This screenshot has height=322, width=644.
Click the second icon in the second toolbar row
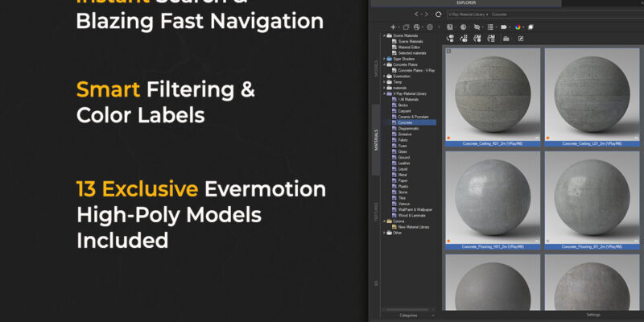[464, 39]
